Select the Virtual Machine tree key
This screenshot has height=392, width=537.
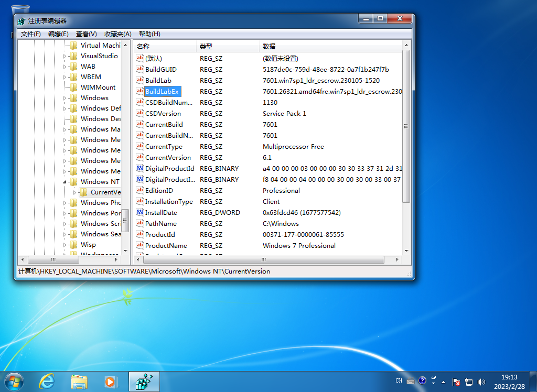point(100,45)
